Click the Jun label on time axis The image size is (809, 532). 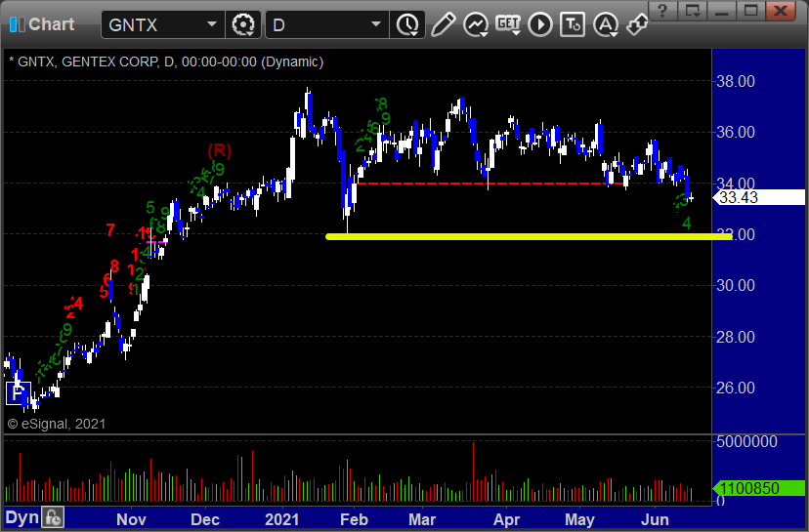tap(655, 519)
